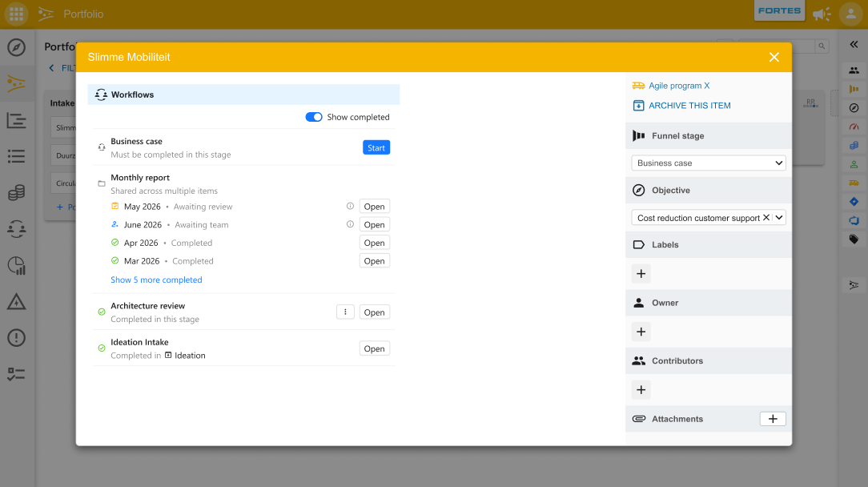Screen dimensions: 868x487
Task: Open the Apr 2026 monthly report
Action: click(374, 243)
